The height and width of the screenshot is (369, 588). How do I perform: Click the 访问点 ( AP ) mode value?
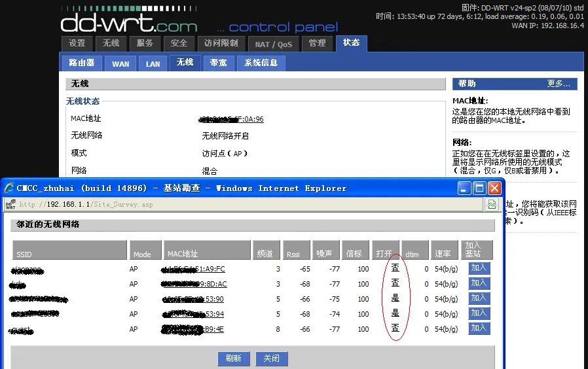point(225,154)
